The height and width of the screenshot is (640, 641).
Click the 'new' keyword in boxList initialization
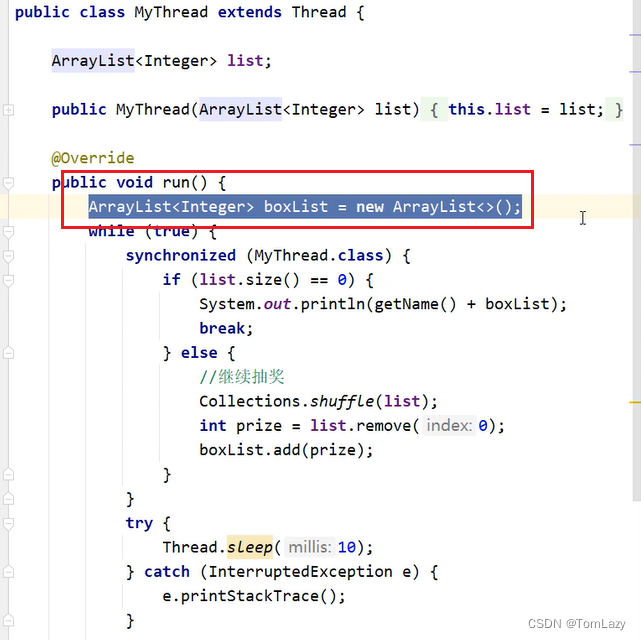pos(370,207)
